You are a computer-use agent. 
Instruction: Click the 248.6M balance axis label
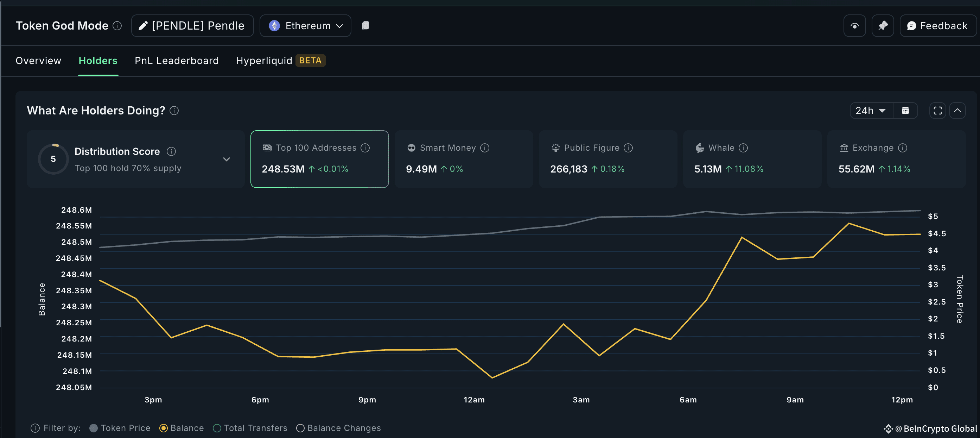tap(76, 210)
